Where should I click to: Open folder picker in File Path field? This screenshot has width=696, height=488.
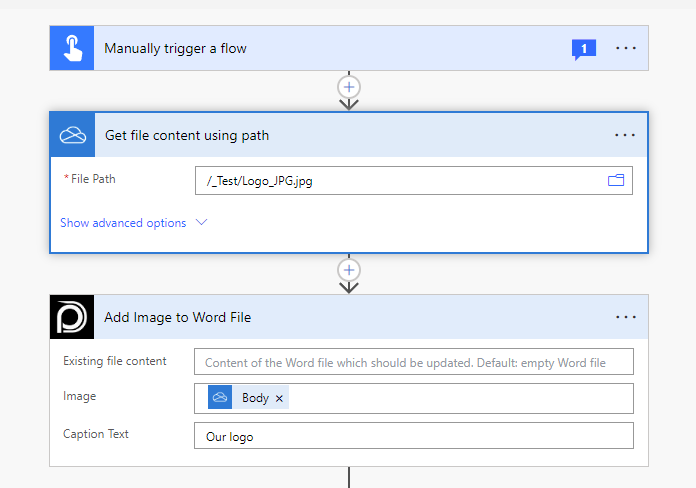[x=616, y=180]
